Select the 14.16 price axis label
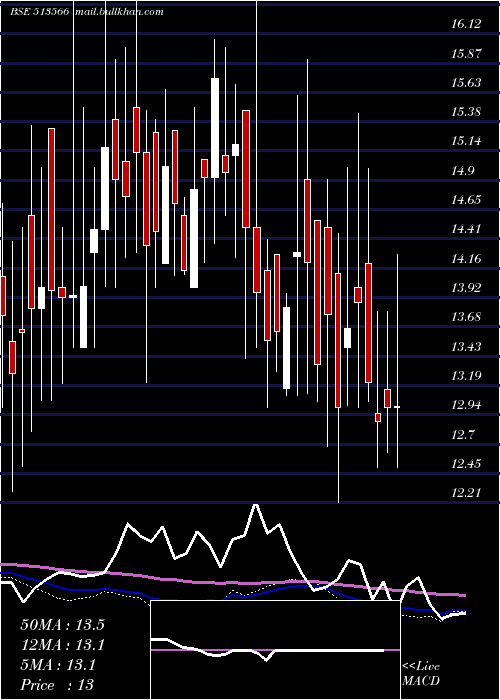500x700 pixels. (x=466, y=258)
